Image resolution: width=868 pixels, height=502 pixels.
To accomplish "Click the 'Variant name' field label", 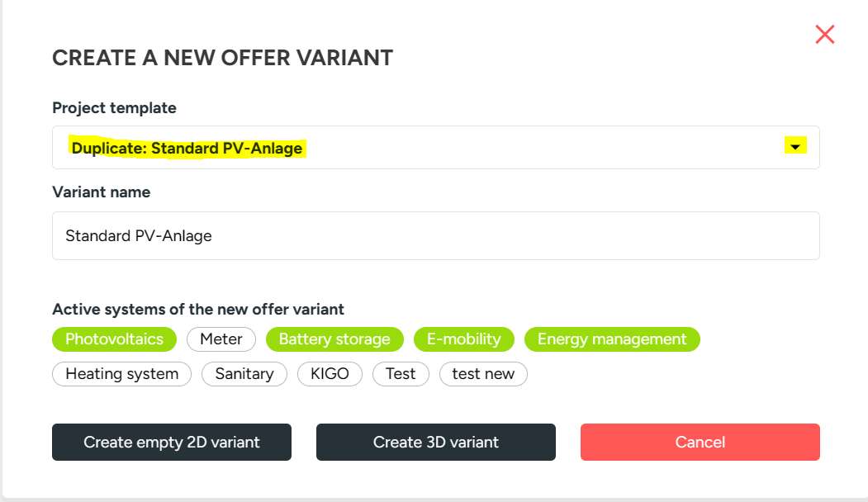I will tap(101, 192).
